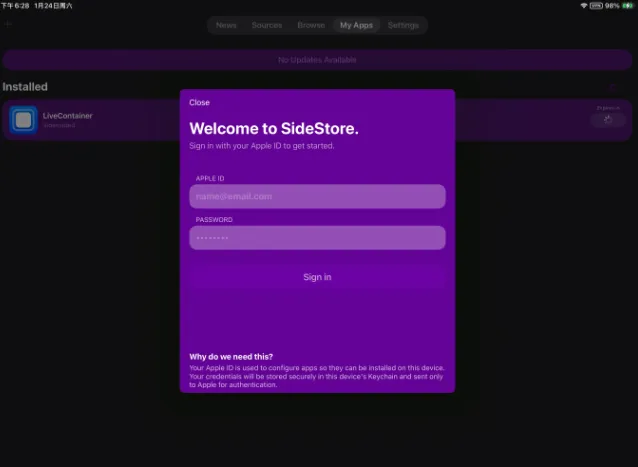Open the LiveContainer app icon

(23, 120)
